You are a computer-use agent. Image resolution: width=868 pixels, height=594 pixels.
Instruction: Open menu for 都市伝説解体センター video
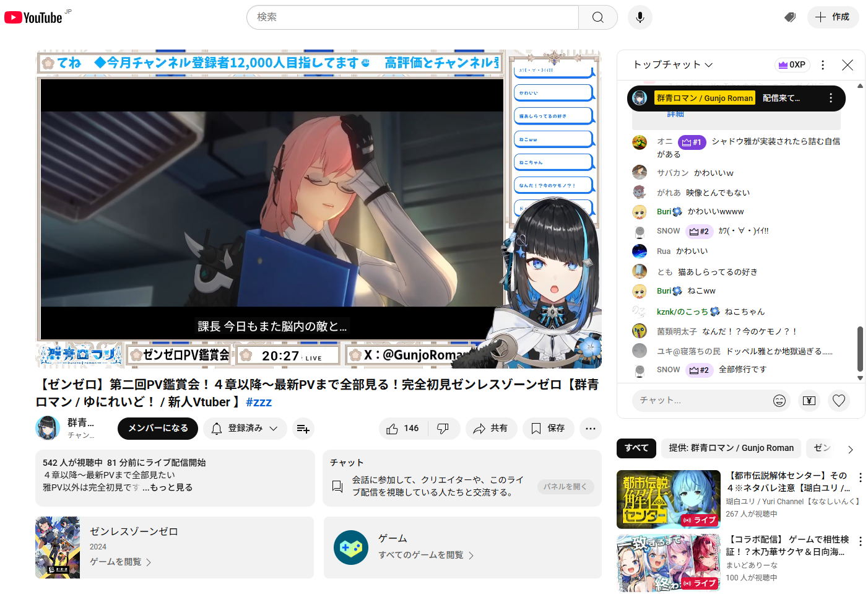(860, 478)
